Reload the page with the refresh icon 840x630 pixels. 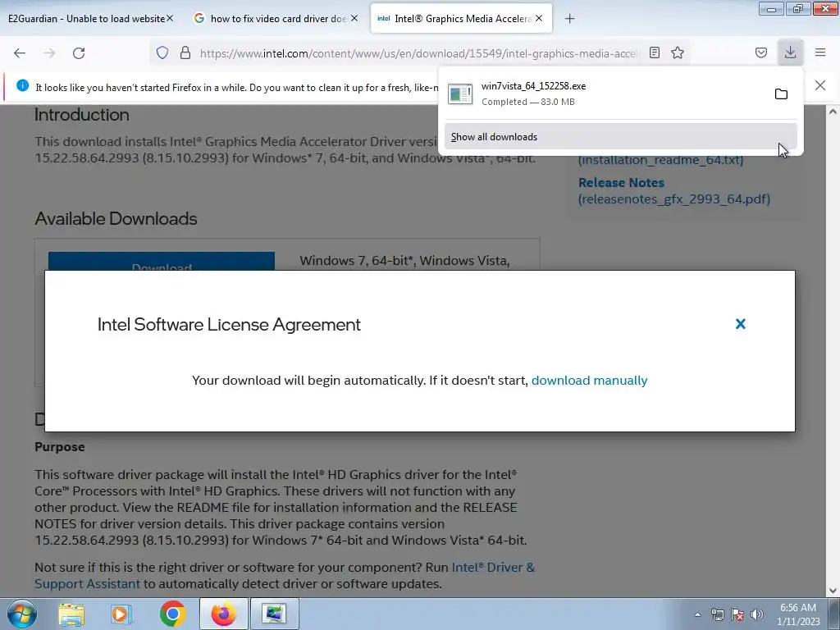(79, 53)
